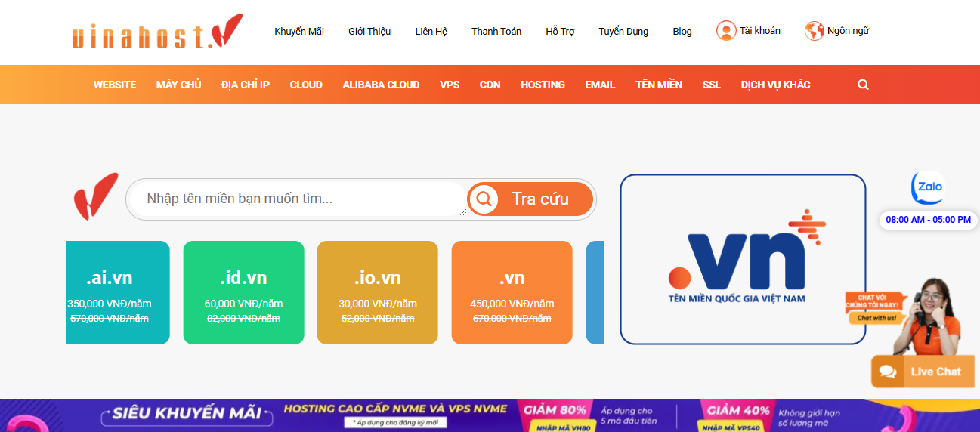
Task: Select Hỗ Trợ in the top menu
Action: [560, 32]
